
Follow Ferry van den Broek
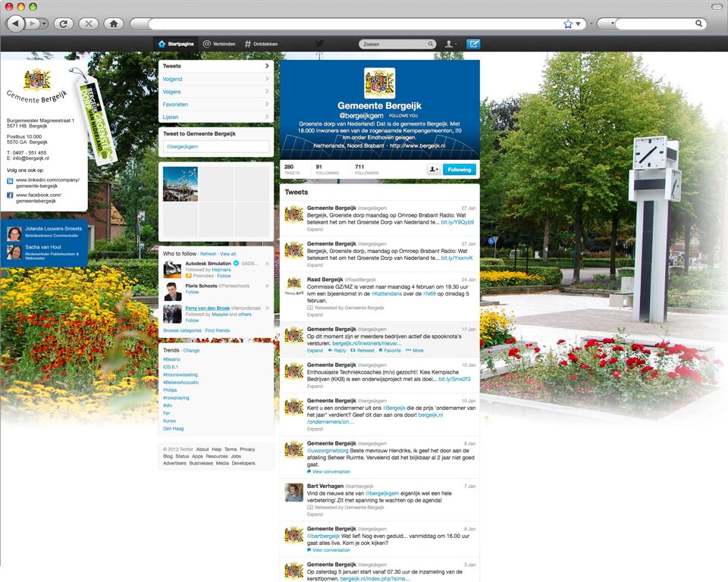tap(192, 321)
